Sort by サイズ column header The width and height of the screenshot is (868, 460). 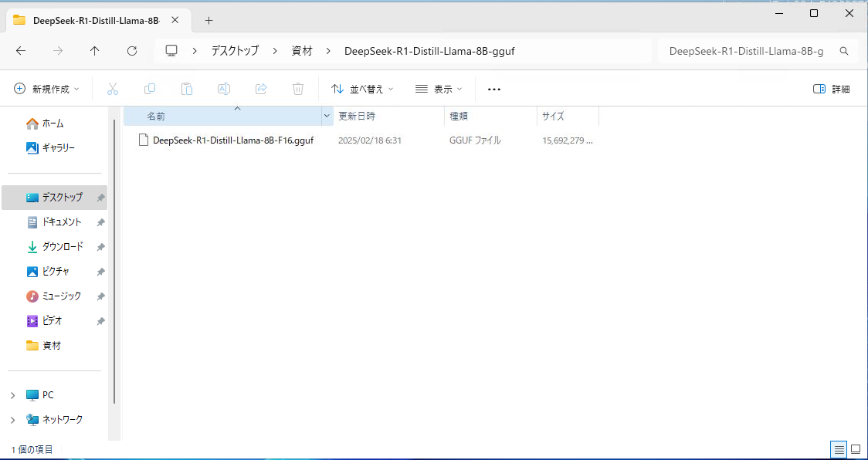click(568, 117)
